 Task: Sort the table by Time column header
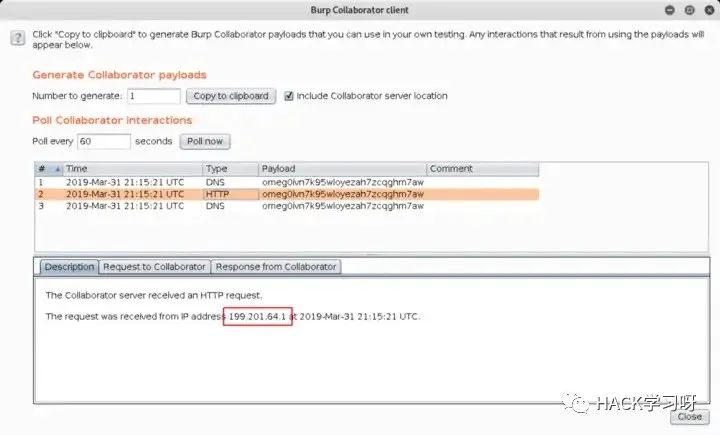coord(130,169)
